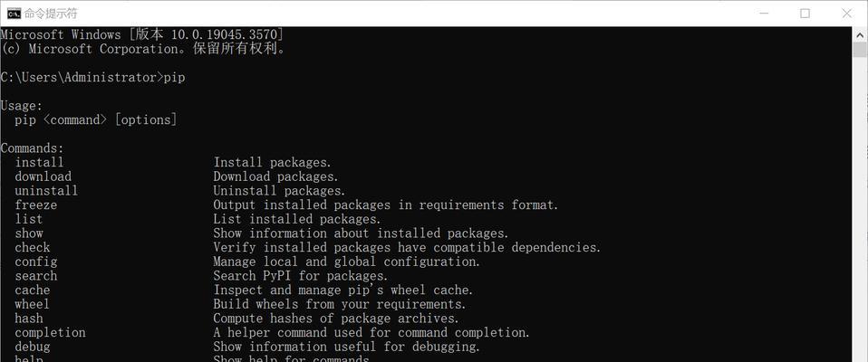
Task: Click the 'config' command name
Action: tap(36, 262)
